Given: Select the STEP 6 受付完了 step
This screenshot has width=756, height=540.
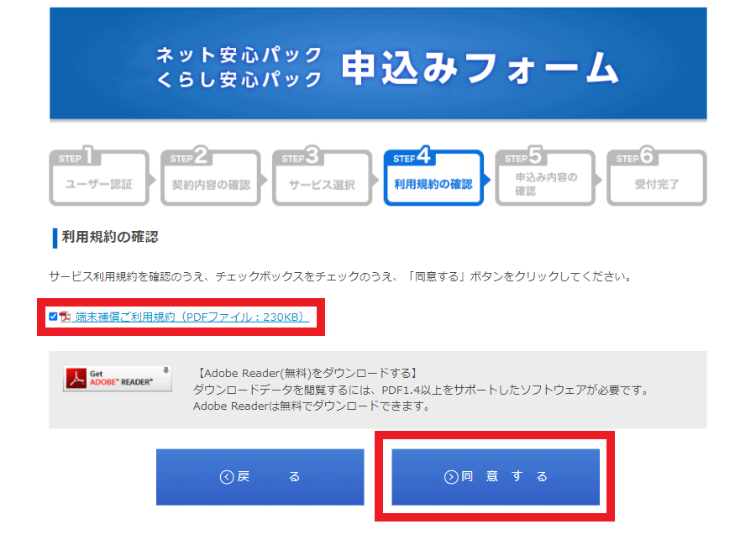Looking at the screenshot, I should click(x=656, y=178).
